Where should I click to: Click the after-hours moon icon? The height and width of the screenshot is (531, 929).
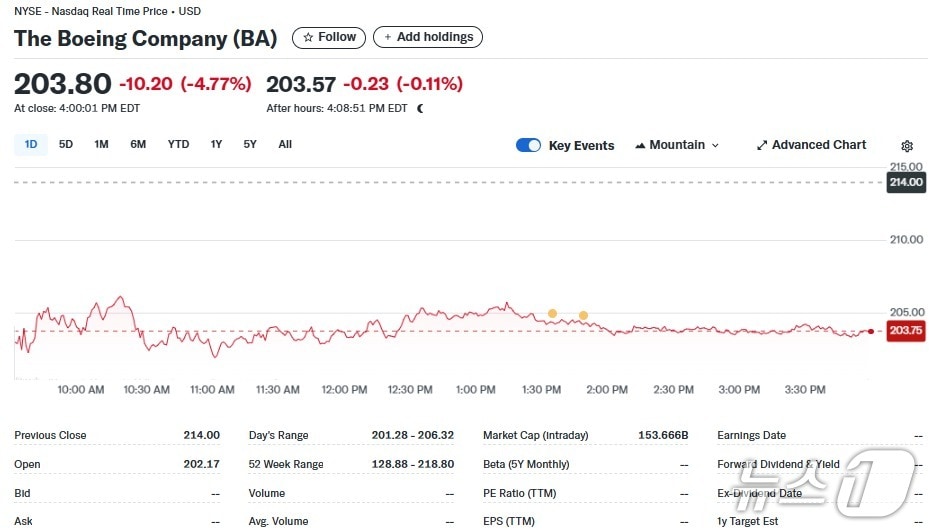tap(420, 109)
